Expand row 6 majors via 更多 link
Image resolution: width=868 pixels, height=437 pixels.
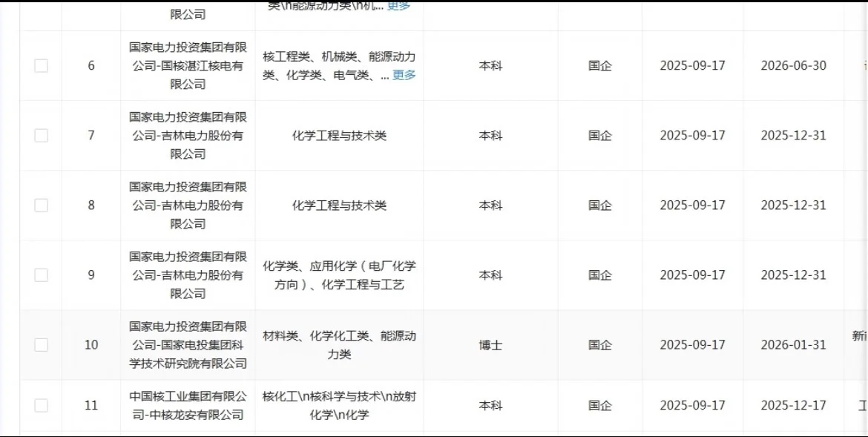[405, 75]
